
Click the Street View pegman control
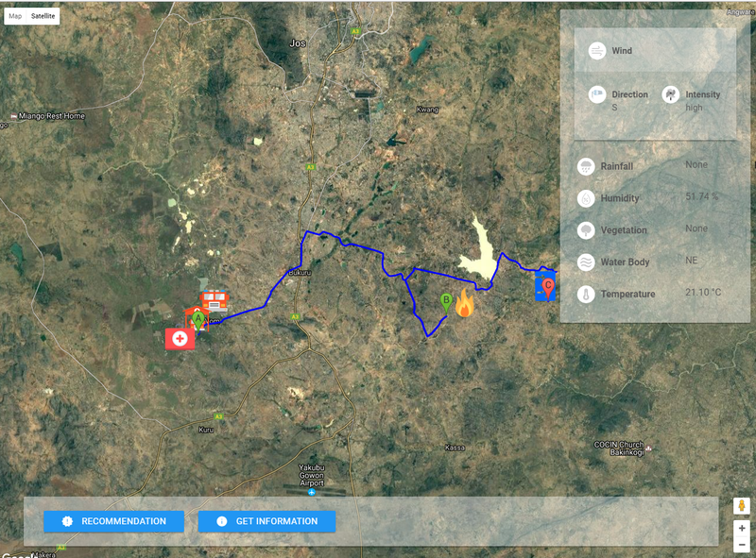click(x=742, y=505)
